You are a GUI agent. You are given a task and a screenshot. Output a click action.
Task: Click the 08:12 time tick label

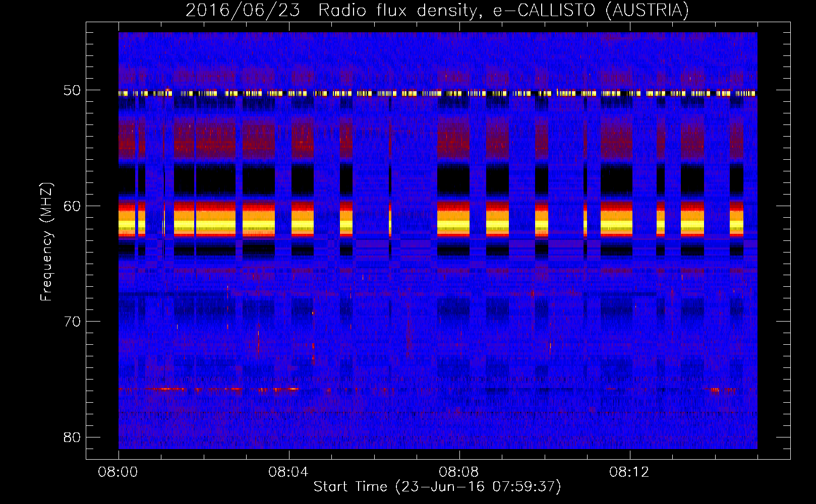[629, 472]
